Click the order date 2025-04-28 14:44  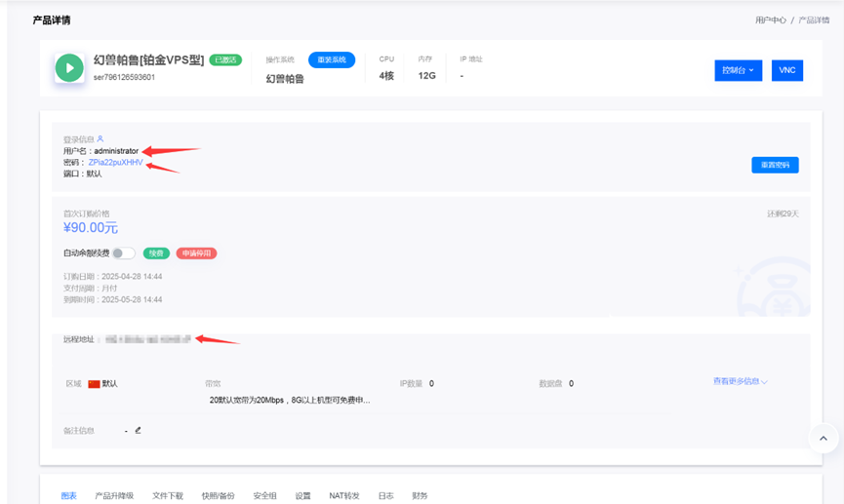coord(132,277)
